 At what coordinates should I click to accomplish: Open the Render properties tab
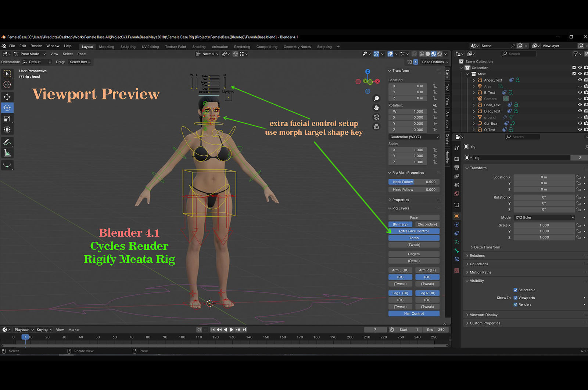(x=456, y=159)
